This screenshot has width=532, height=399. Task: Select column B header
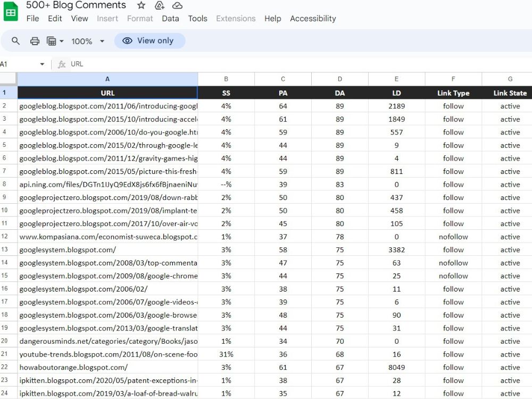click(226, 79)
